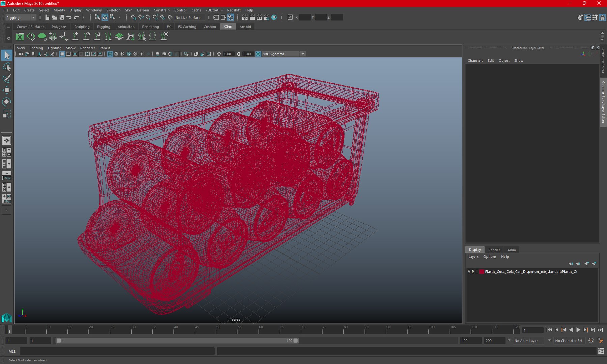Toggle viewport grid display
607x364 pixels.
click(x=62, y=54)
